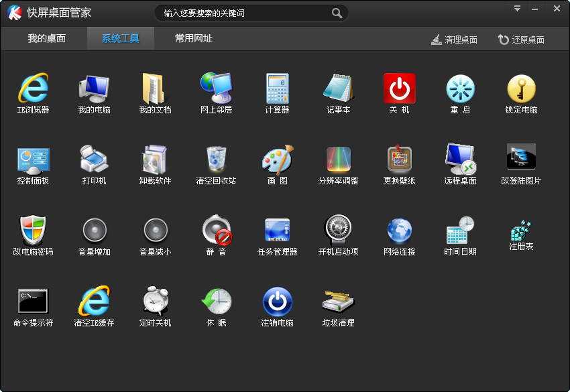The width and height of the screenshot is (570, 392).
Task: Click the 快屏桌面管家 logo icon
Action: point(15,13)
